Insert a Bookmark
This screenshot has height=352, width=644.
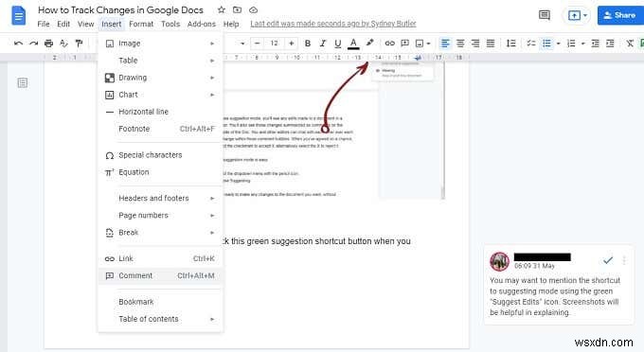tap(160, 302)
